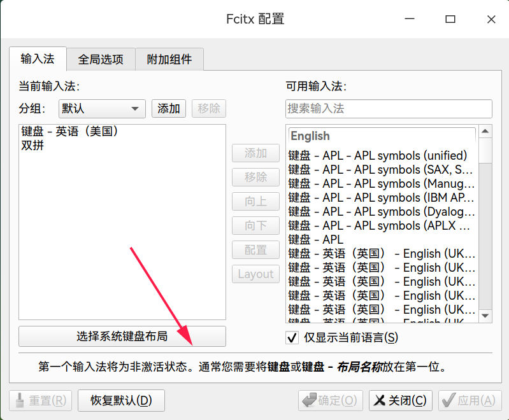509x420 pixels.
Task: Click the available list scrollbar thumb
Action: click(485, 150)
